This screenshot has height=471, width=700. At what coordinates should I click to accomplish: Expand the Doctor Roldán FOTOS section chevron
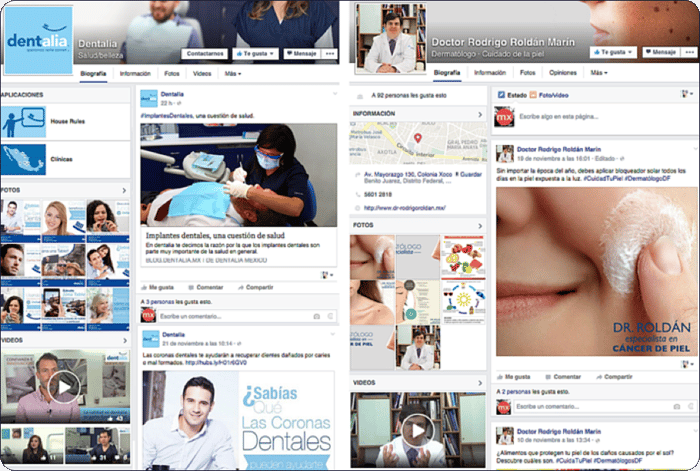tap(480, 225)
